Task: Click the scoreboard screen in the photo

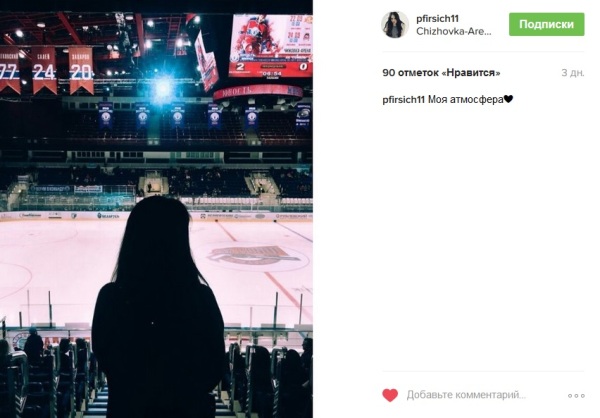Action: click(x=271, y=45)
